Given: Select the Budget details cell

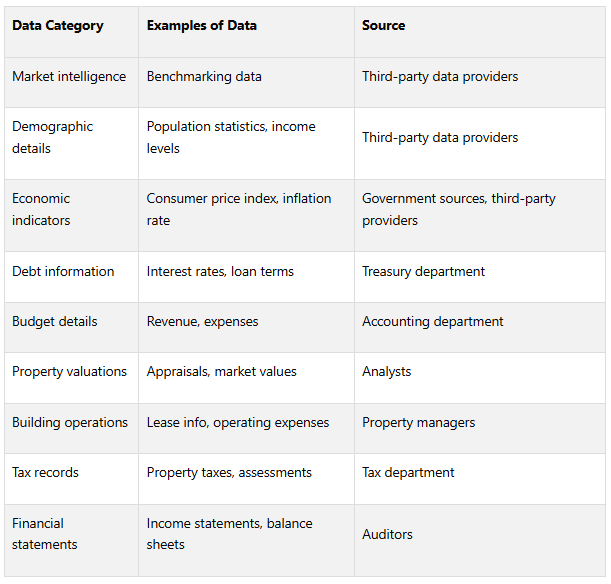Looking at the screenshot, I should coord(55,321).
